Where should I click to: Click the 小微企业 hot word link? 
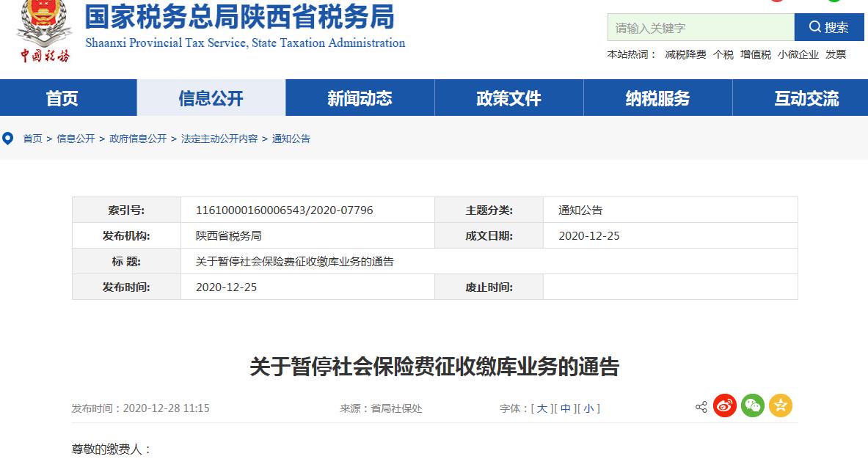point(798,54)
